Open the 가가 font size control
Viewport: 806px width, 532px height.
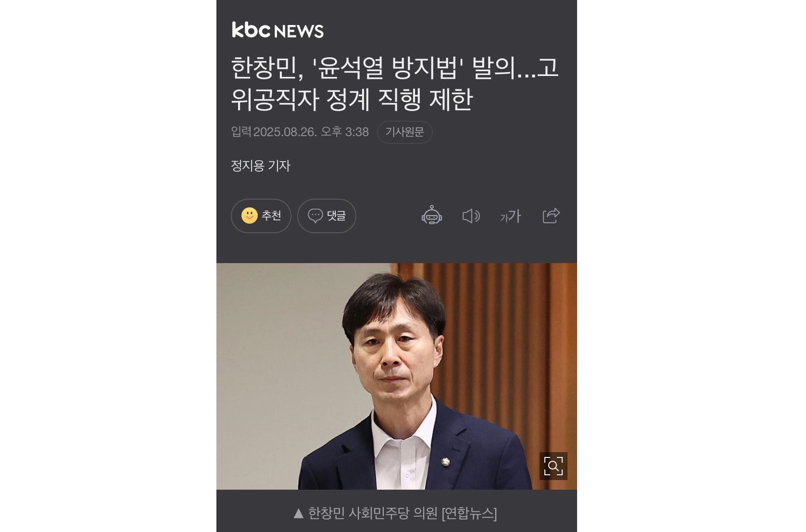511,216
